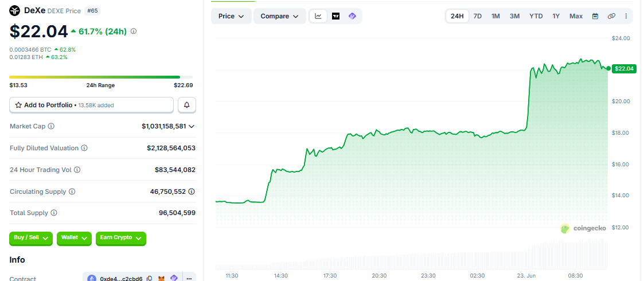Viewport: 644px width, 281px height.
Task: Click the $1,031,158,581 market cap value
Action: point(164,127)
